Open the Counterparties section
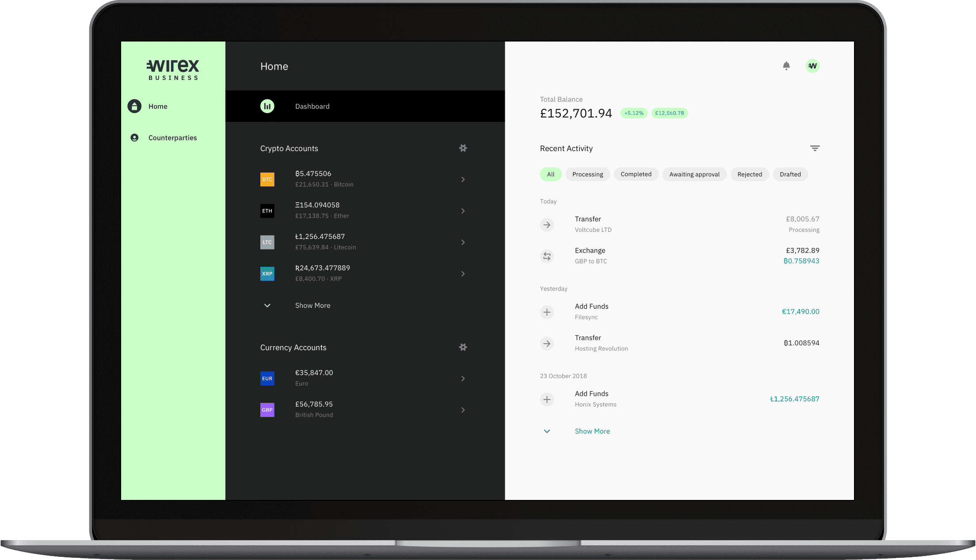 click(172, 137)
